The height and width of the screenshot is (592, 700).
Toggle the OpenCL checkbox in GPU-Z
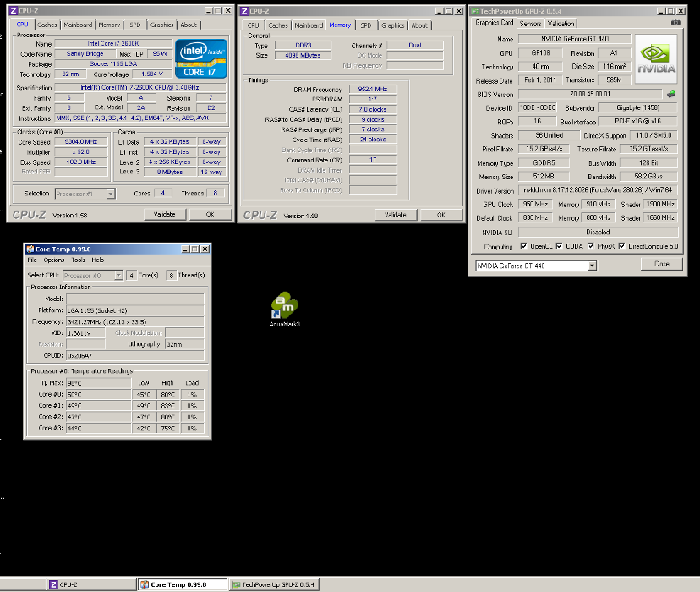click(523, 246)
